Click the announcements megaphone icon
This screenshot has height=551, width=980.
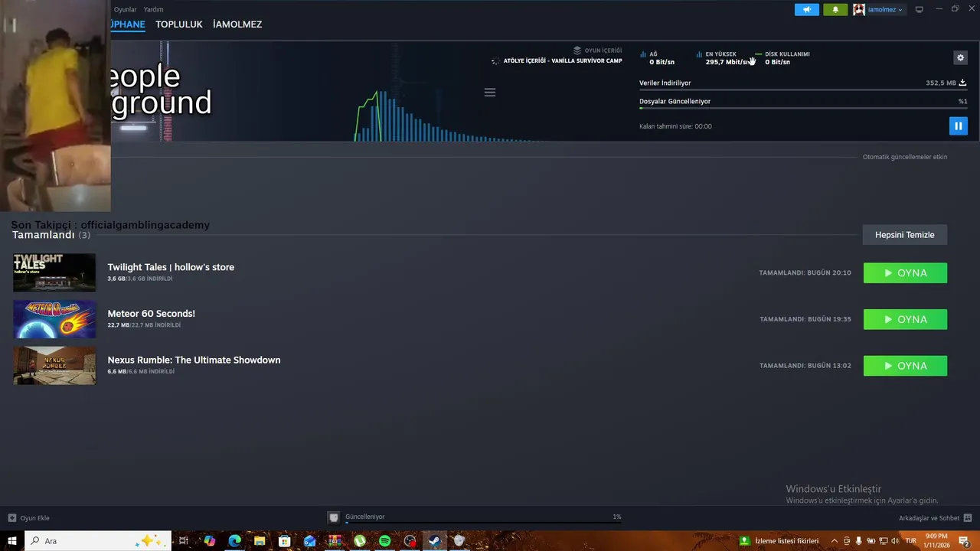click(806, 10)
